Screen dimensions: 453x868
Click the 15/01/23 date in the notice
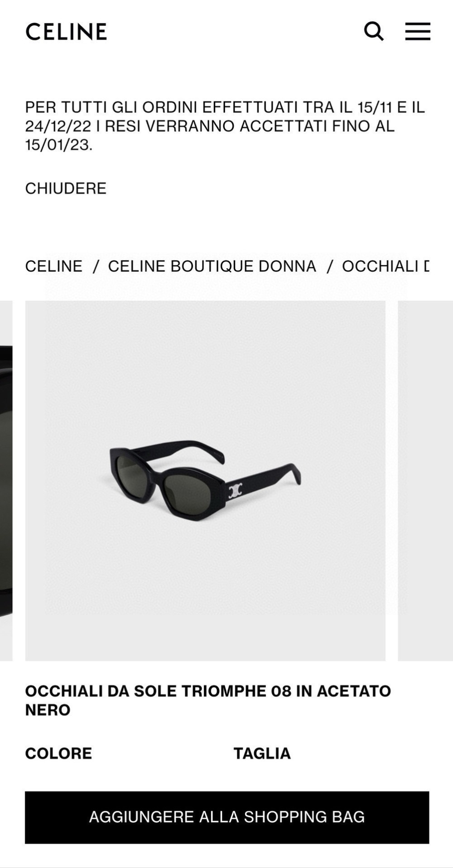(x=58, y=145)
